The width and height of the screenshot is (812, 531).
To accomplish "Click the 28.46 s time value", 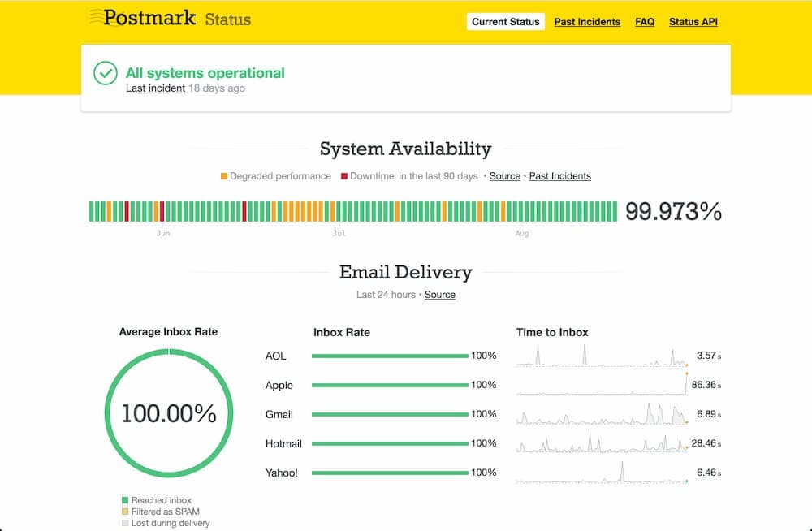I will [x=706, y=443].
